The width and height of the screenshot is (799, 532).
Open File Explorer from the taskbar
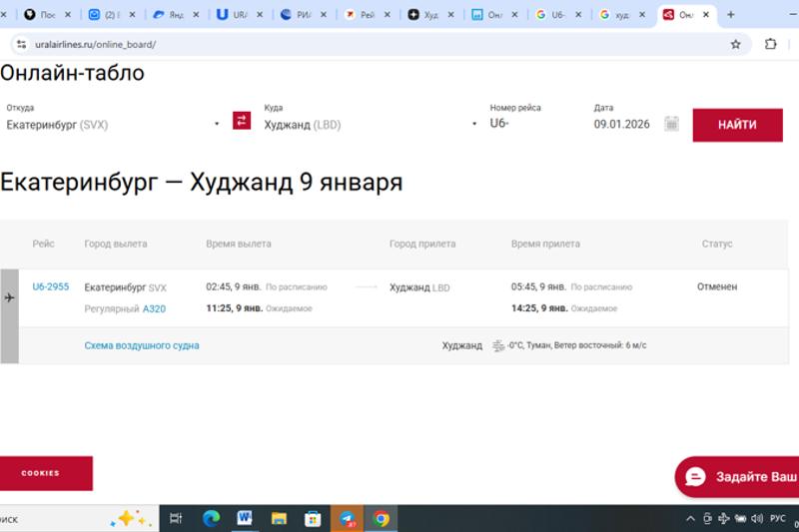pos(279,518)
